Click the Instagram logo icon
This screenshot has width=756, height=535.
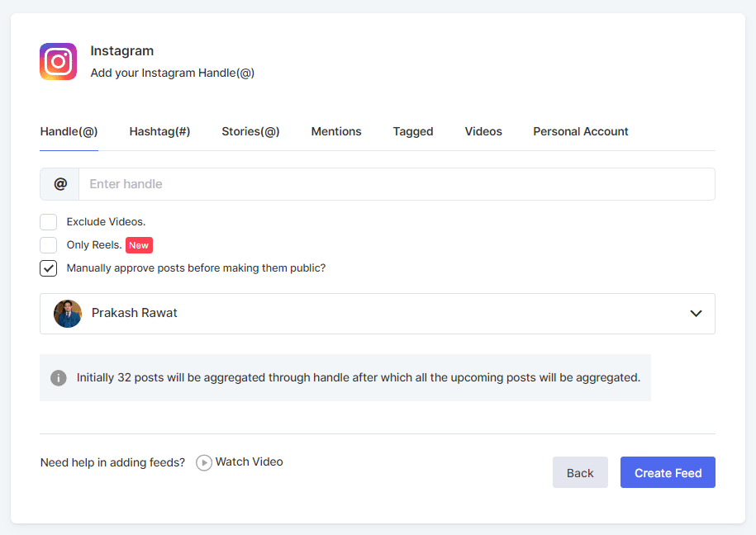tap(58, 62)
